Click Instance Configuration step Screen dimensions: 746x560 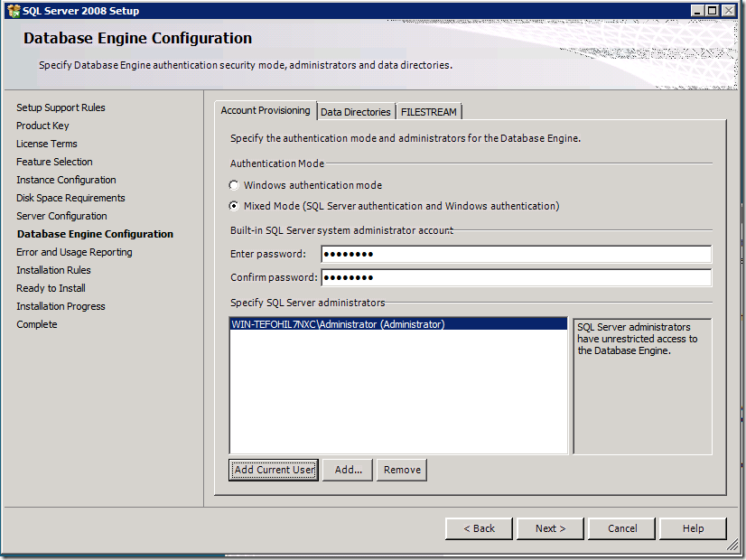click(x=66, y=180)
